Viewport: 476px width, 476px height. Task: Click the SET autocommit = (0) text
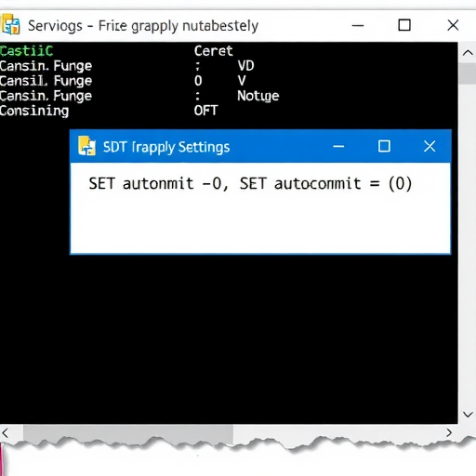325,183
